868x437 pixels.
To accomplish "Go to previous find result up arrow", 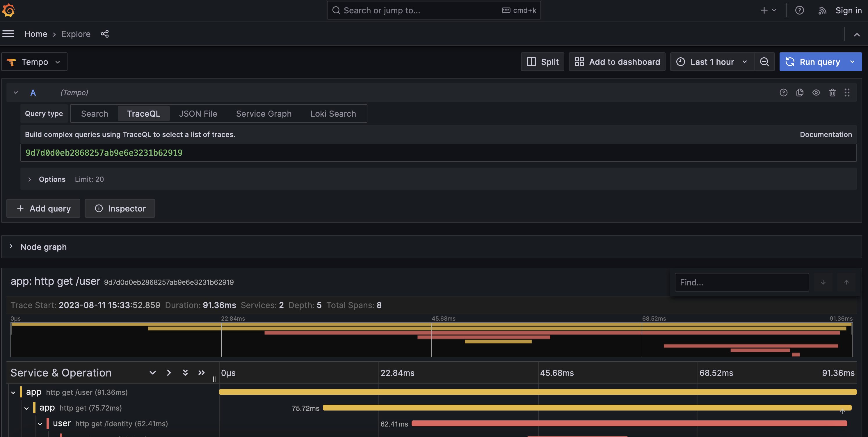I will click(846, 282).
